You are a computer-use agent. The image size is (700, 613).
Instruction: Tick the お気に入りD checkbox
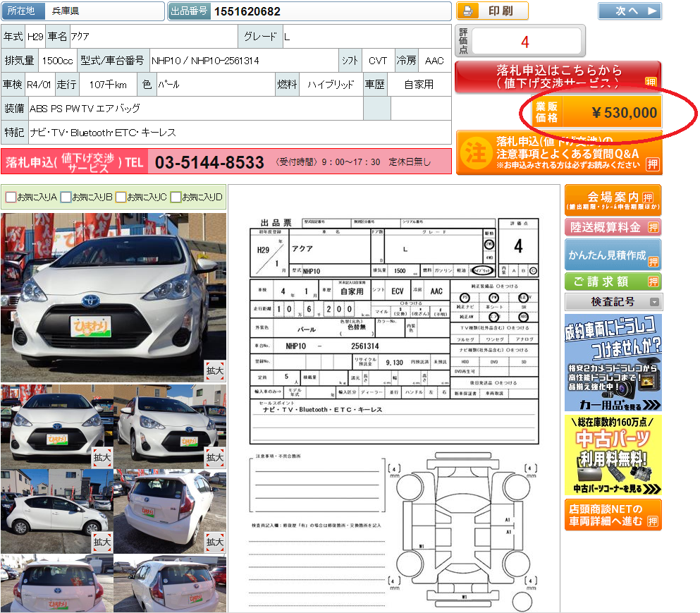click(176, 197)
